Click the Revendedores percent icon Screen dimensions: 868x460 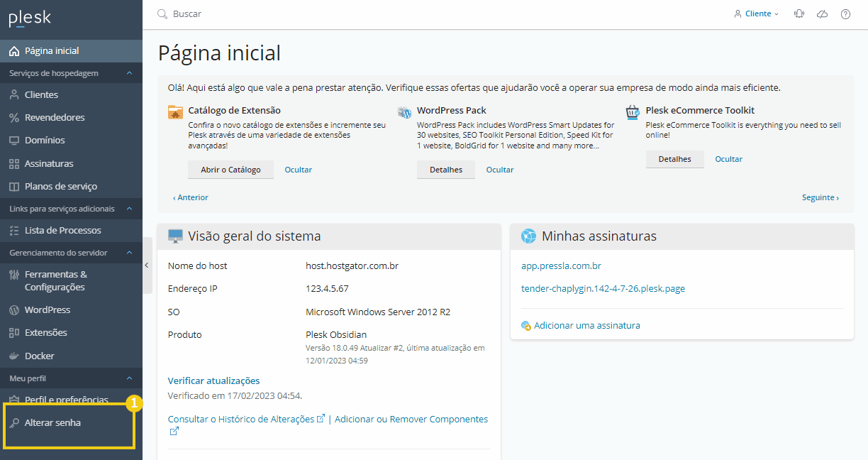(14, 118)
